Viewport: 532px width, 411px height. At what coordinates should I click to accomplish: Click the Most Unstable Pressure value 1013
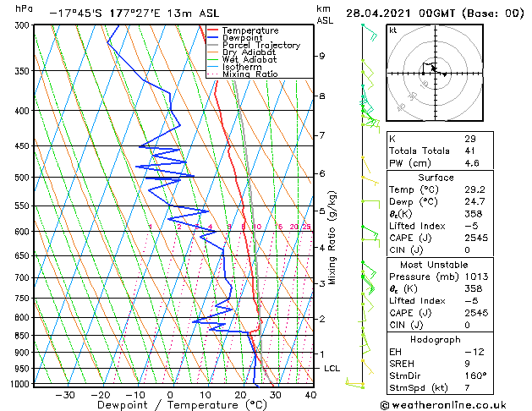476,277
